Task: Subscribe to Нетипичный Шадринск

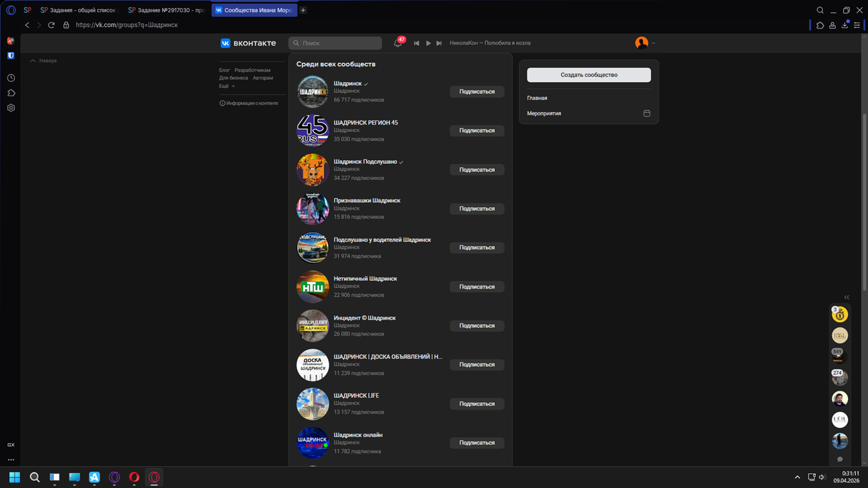Action: (477, 287)
